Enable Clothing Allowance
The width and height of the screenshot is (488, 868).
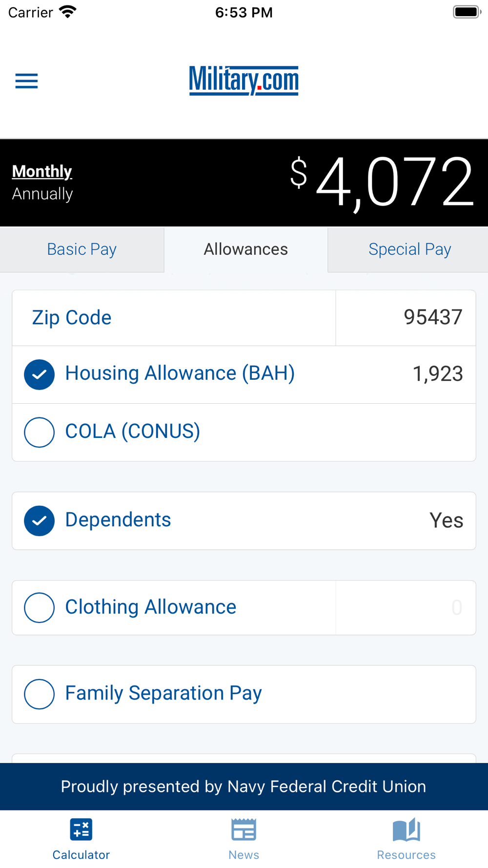coord(39,607)
